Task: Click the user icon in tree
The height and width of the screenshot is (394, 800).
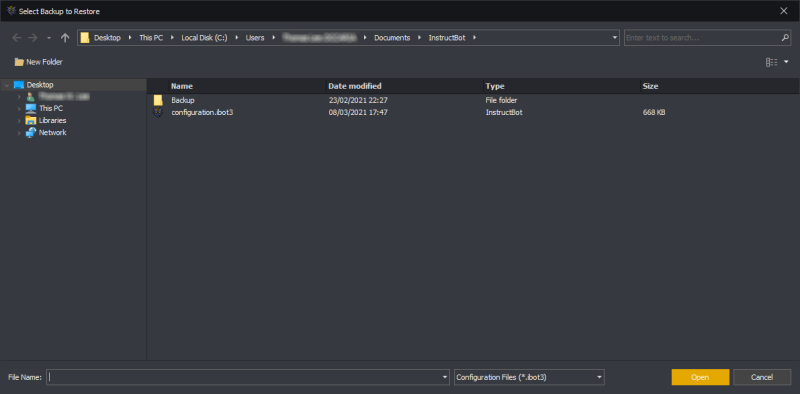Action: pyautogui.click(x=31, y=96)
